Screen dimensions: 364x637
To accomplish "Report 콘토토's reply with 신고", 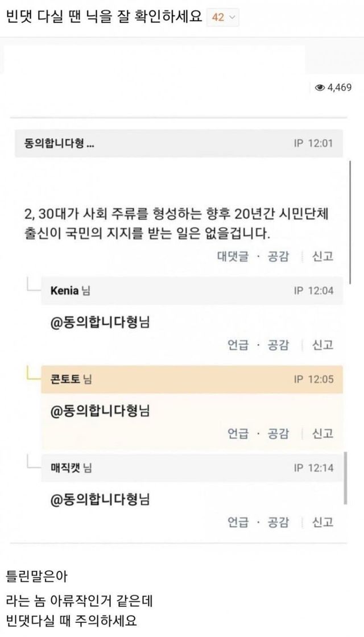I will 322,433.
